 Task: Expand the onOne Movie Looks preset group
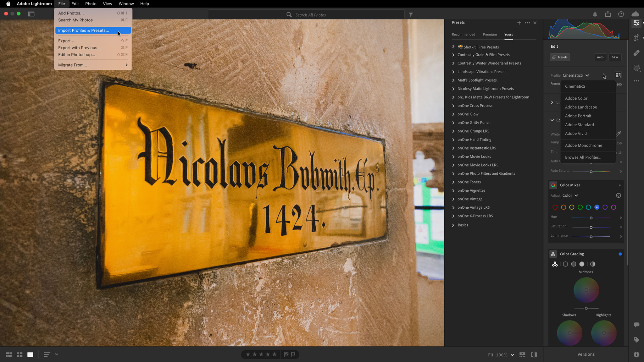(453, 156)
